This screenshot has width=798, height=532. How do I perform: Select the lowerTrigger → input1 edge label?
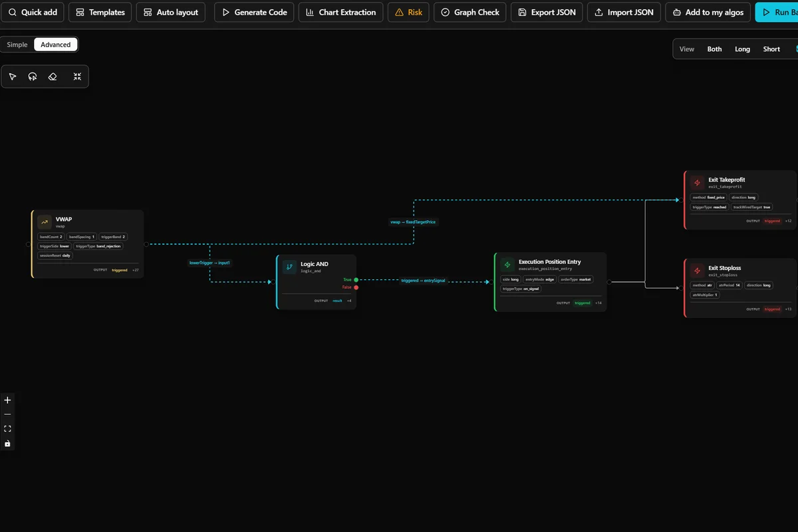click(x=209, y=263)
